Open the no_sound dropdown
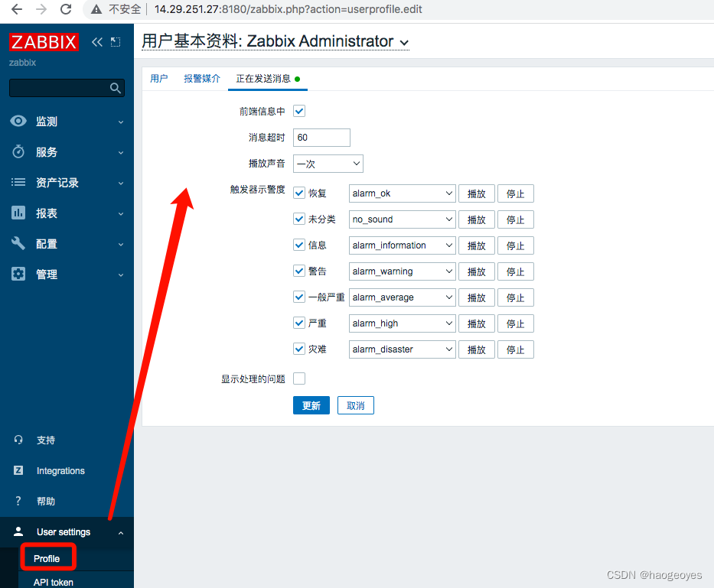 pos(402,219)
